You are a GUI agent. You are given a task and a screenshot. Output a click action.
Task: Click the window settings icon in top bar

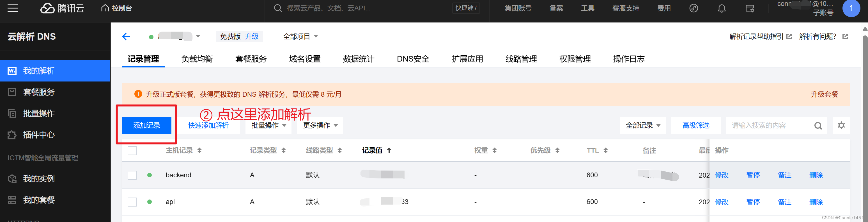tap(750, 8)
